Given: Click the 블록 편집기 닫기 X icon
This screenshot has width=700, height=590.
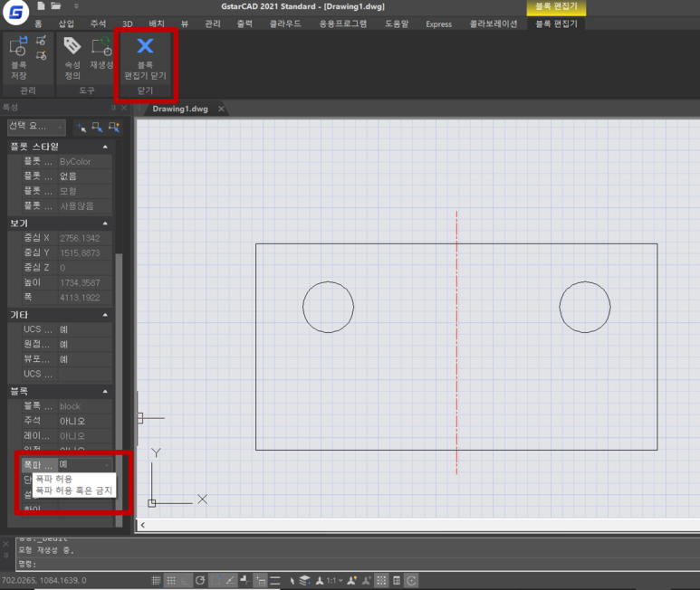Looking at the screenshot, I should pyautogui.click(x=145, y=47).
